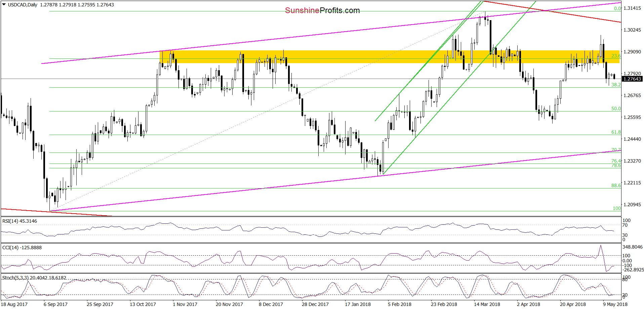The width and height of the screenshot is (644, 309).
Task: Click the 18 Aug 2017 date label
Action: tap(14, 304)
